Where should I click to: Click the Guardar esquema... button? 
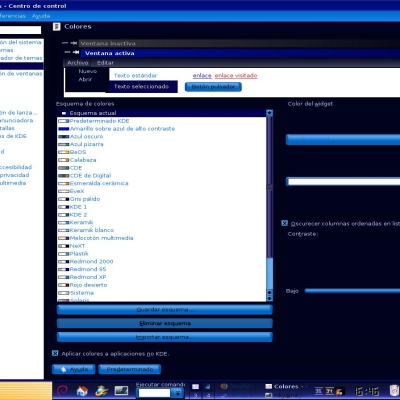tap(165, 310)
